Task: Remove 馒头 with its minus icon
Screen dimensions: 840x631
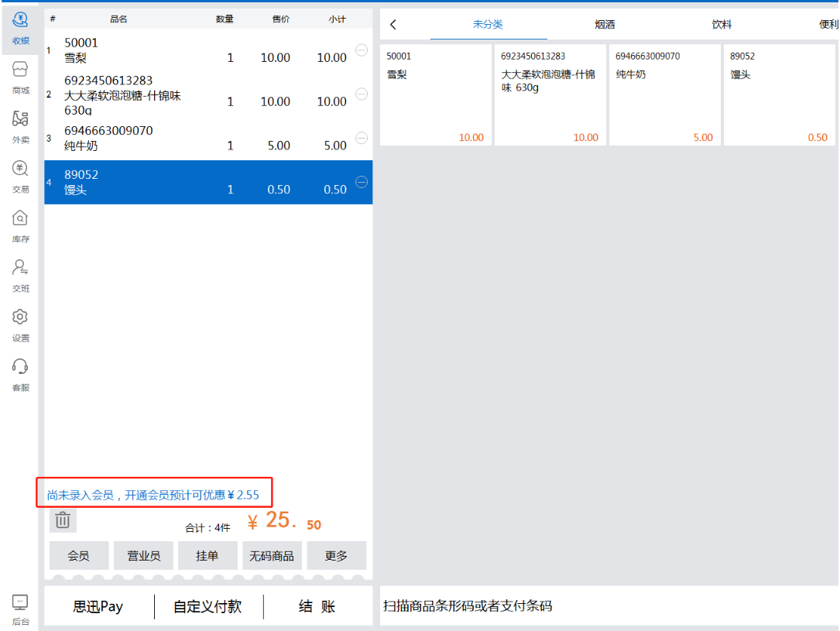Action: (362, 182)
